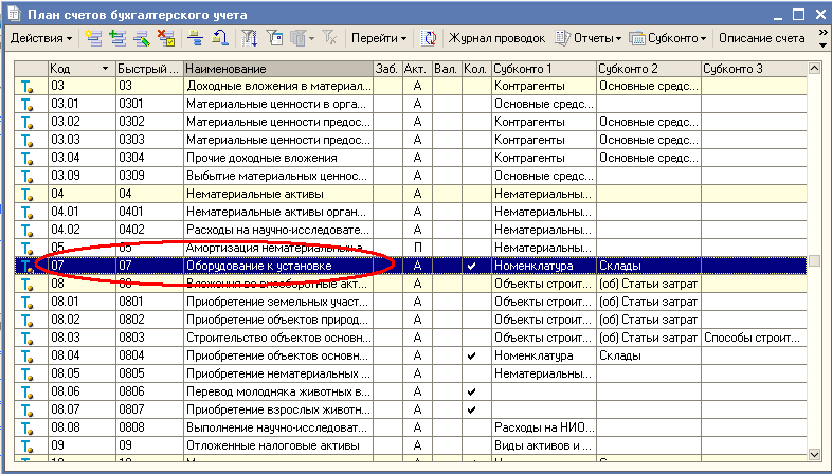Viewport: 832px width, 474px height.
Task: Select account row 04.01 Нематериальные активы
Action: point(275,212)
